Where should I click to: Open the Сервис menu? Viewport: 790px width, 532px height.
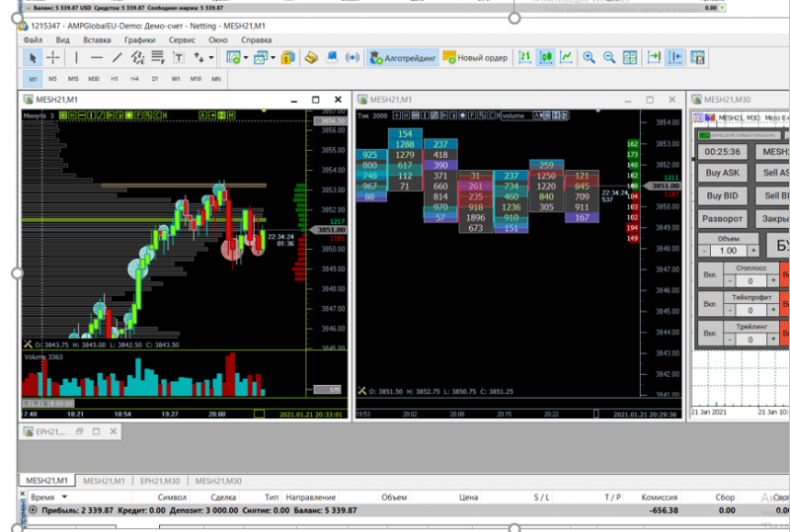click(182, 39)
